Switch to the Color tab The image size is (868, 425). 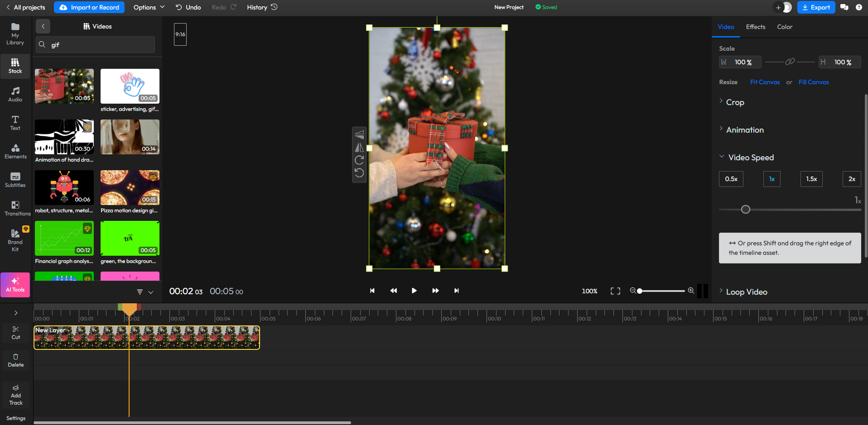click(x=785, y=27)
